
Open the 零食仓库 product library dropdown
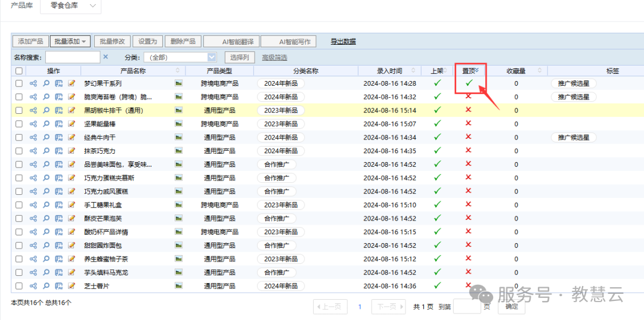70,6
